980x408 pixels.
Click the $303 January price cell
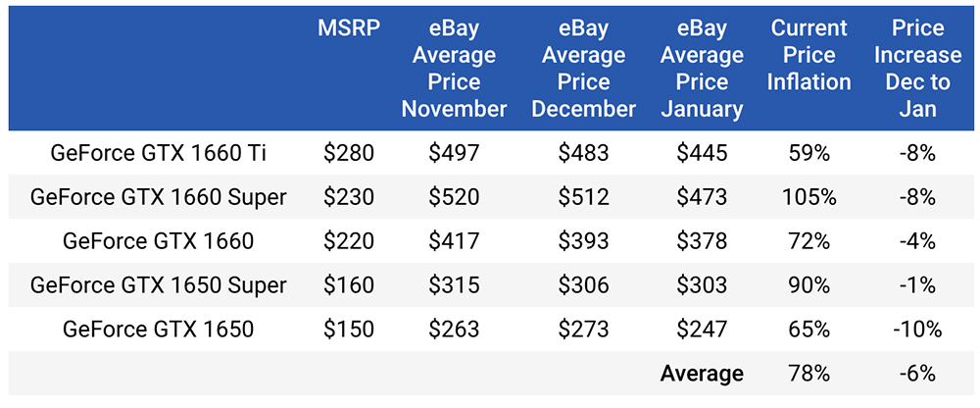pyautogui.click(x=702, y=285)
